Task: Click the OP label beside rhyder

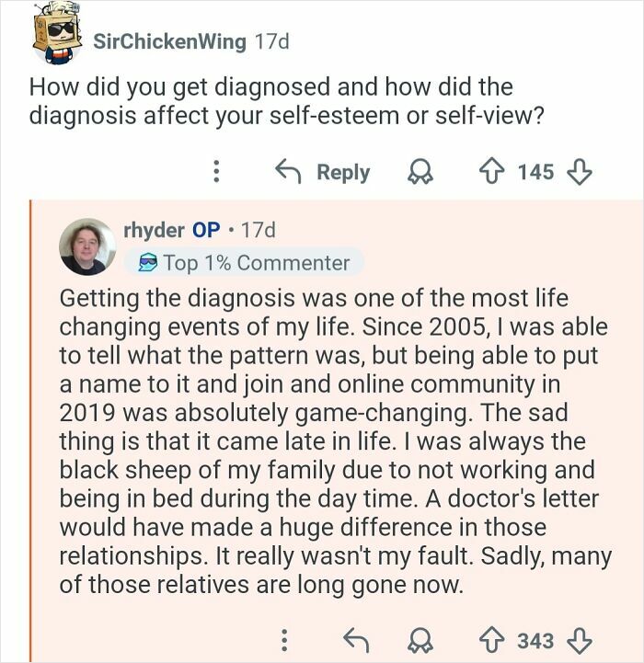Action: 204,230
